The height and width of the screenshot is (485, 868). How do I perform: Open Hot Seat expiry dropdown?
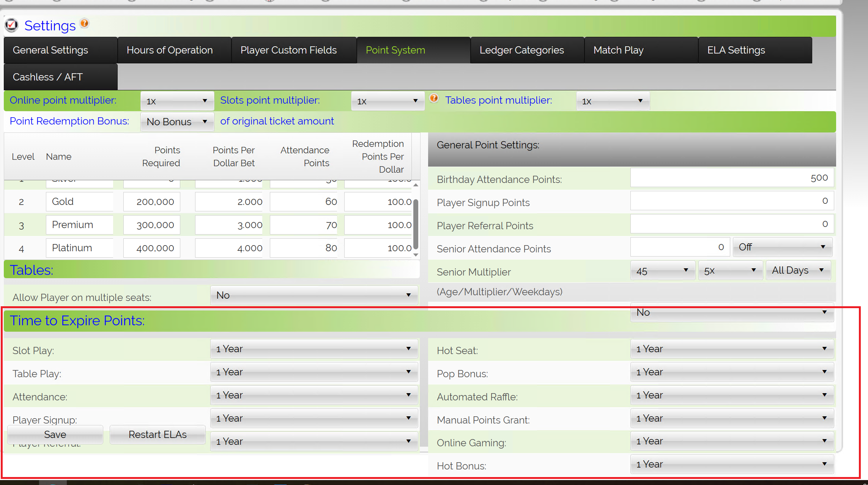(732, 349)
